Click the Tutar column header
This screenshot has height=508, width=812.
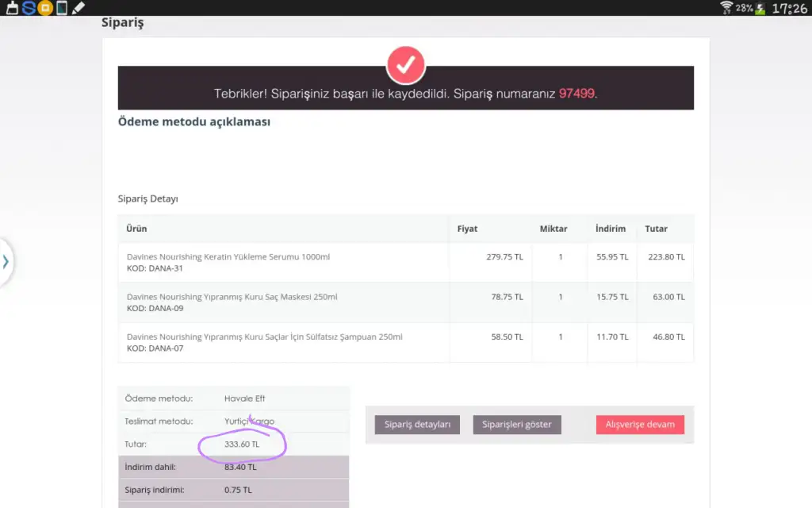tap(656, 229)
